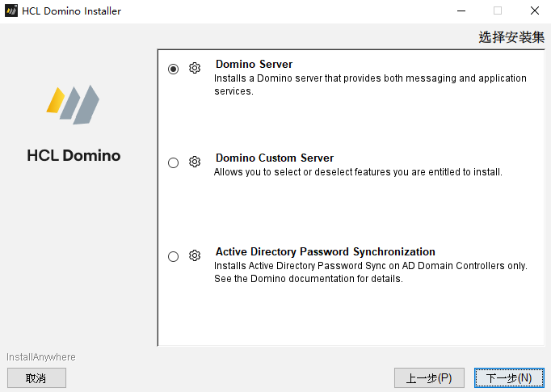Go back with the 上一步(P) button
The width and height of the screenshot is (551, 392).
click(429, 378)
